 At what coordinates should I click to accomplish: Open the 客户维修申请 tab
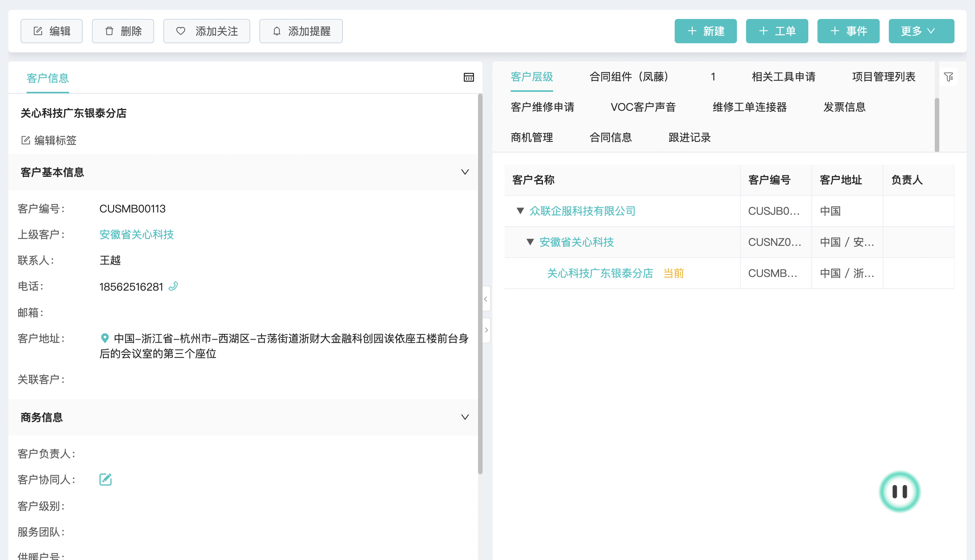click(x=542, y=107)
